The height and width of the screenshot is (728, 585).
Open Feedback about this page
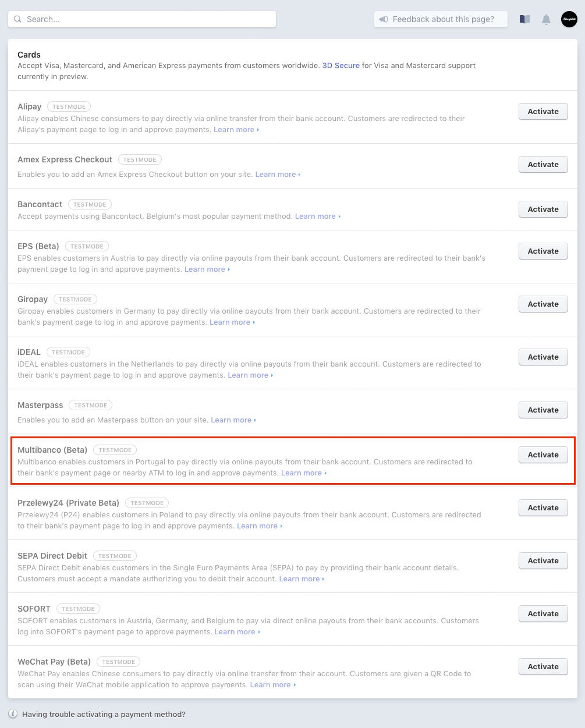tap(442, 19)
